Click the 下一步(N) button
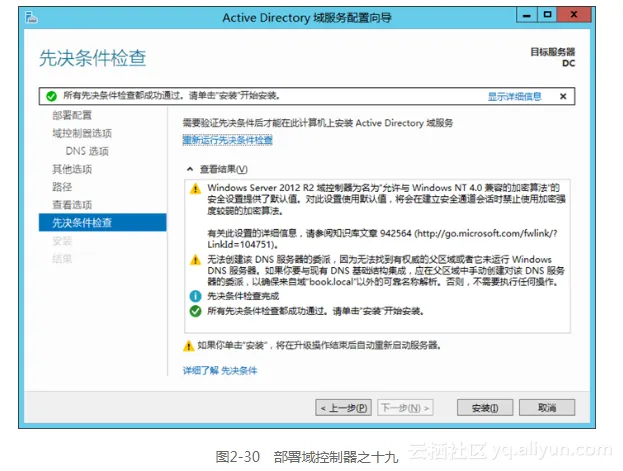 [405, 407]
